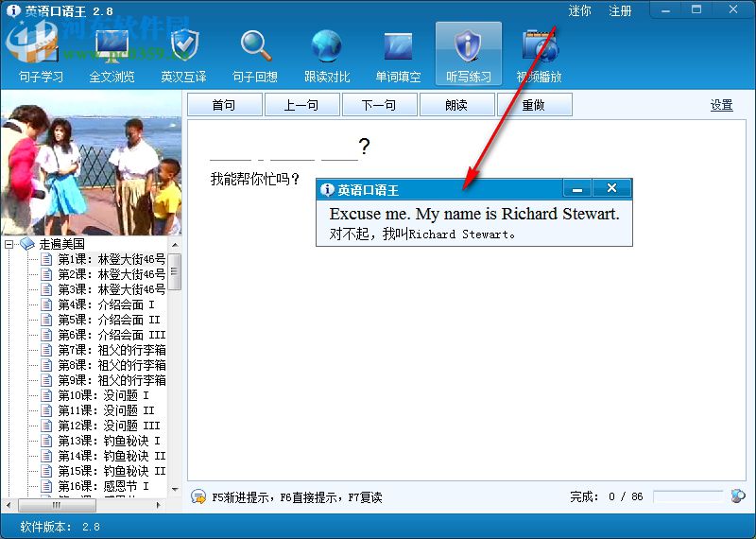Click the search icon beside progress bar
Image resolution: width=756 pixels, height=539 pixels.
(x=738, y=496)
